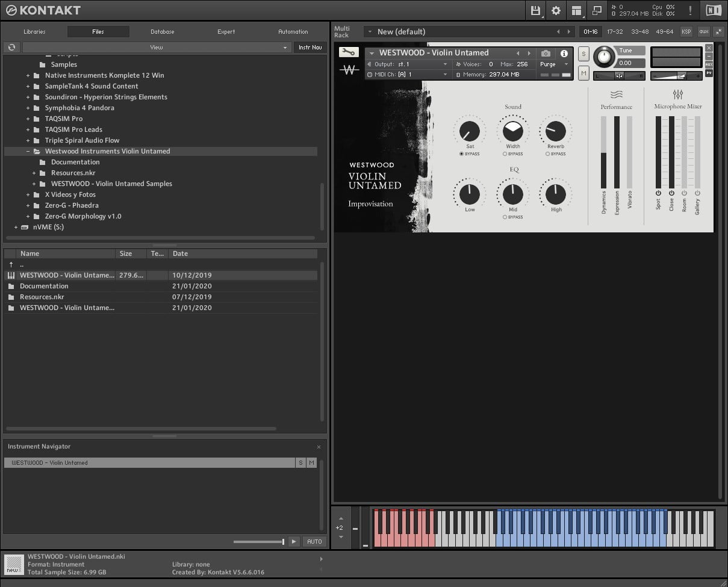Click the PV button on instrument header
Viewport: 728px width, 587px height.
click(x=709, y=73)
